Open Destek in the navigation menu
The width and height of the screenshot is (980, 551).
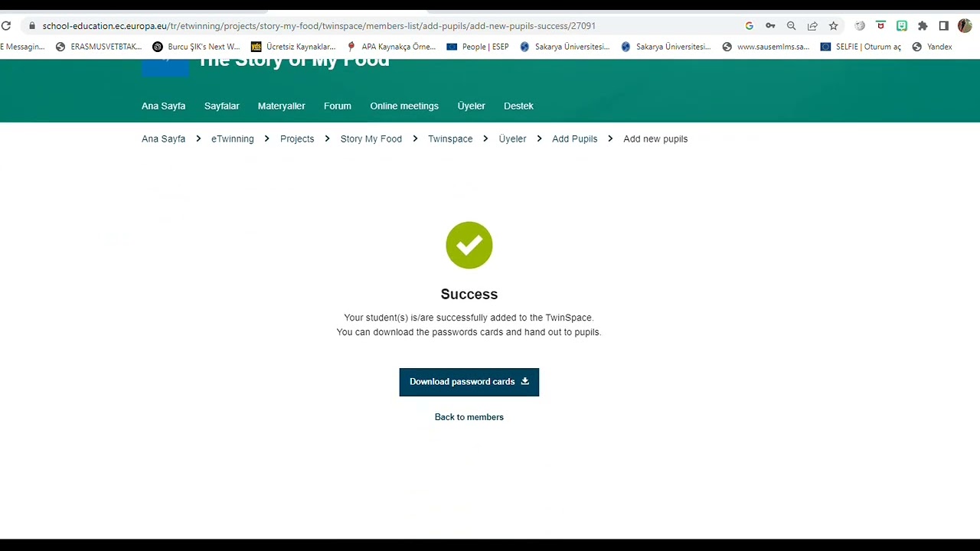518,106
